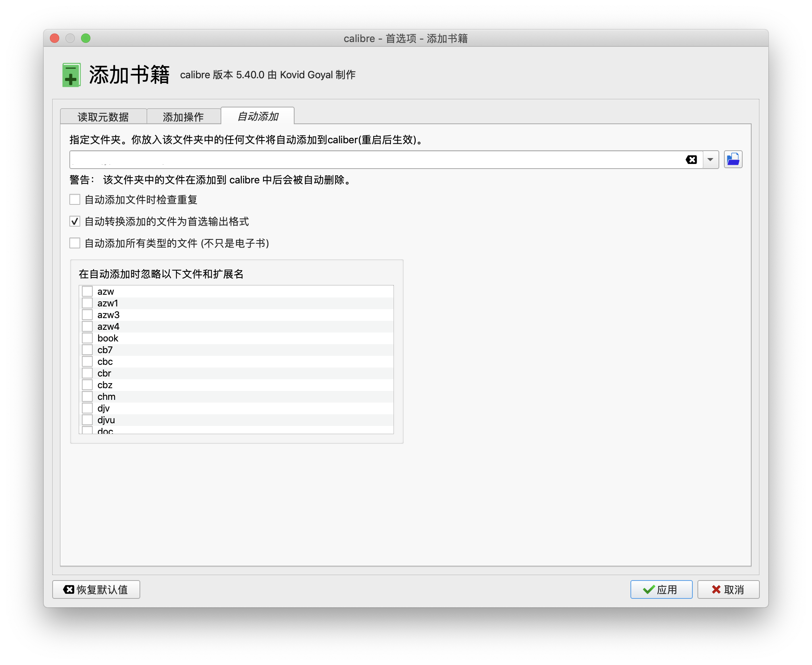This screenshot has height=665, width=812.
Task: Select the 自动添加 tab
Action: 258,116
